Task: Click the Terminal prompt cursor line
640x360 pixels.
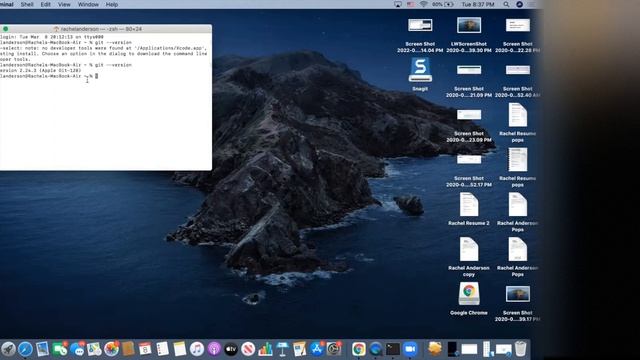Action: [49, 76]
